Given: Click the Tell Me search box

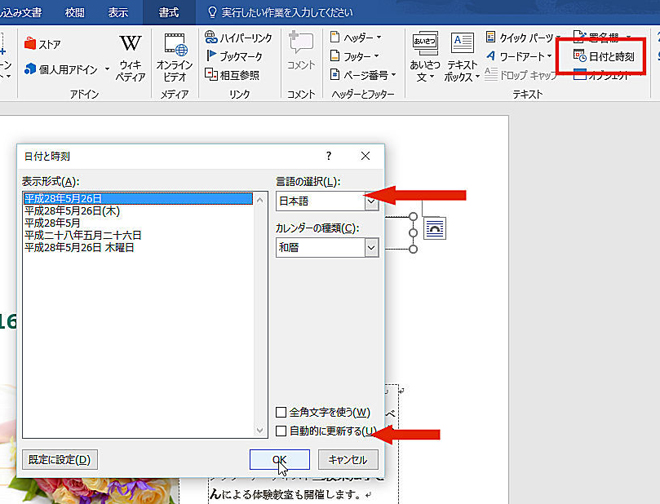Looking at the screenshot, I should [x=287, y=13].
